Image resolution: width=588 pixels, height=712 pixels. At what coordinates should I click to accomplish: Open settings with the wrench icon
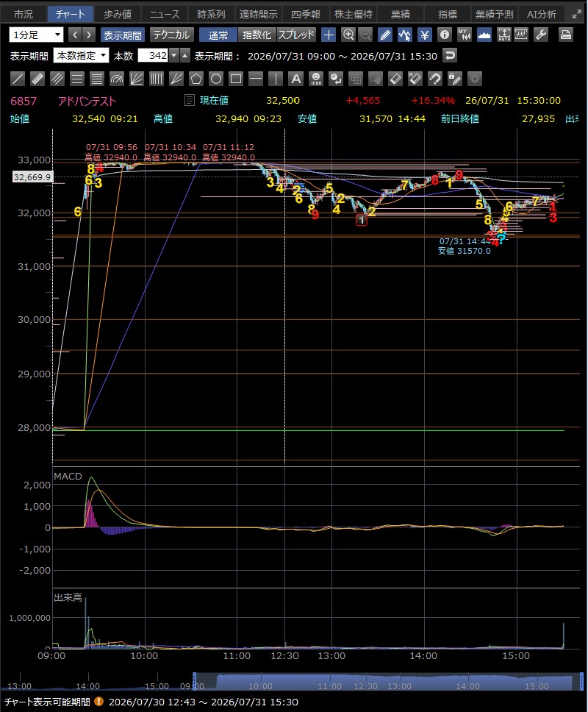click(541, 35)
